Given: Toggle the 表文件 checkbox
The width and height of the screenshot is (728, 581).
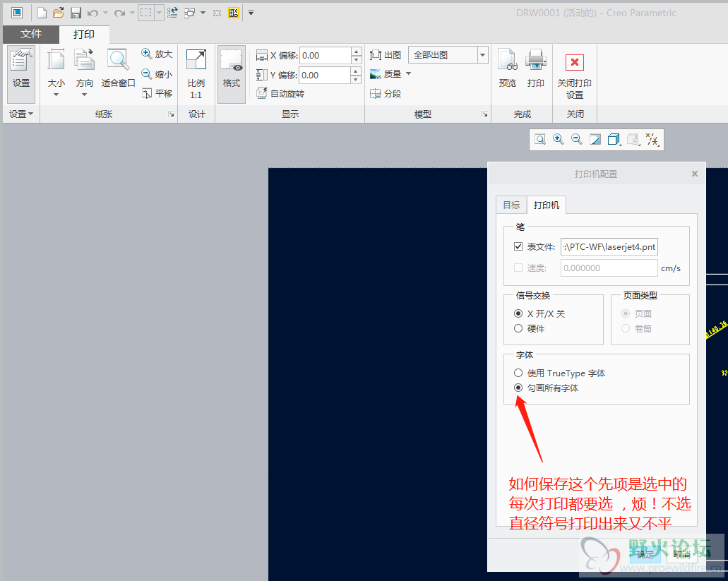Looking at the screenshot, I should [x=518, y=246].
